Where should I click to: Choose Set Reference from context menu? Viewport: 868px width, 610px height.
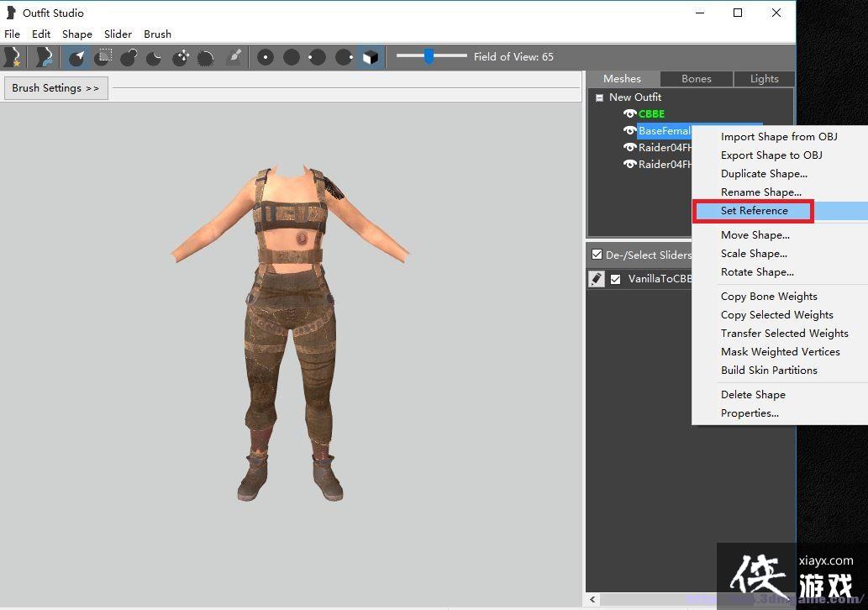click(754, 211)
